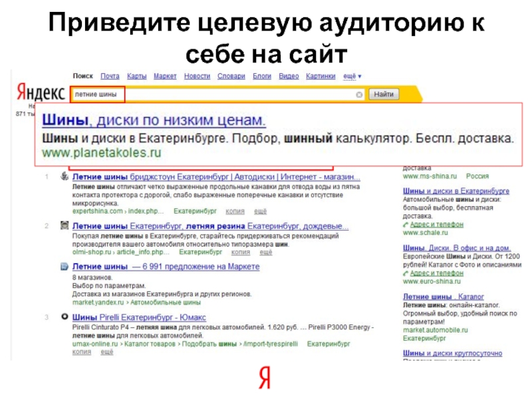Open www.schale.ru sidebar URL

click(x=426, y=233)
